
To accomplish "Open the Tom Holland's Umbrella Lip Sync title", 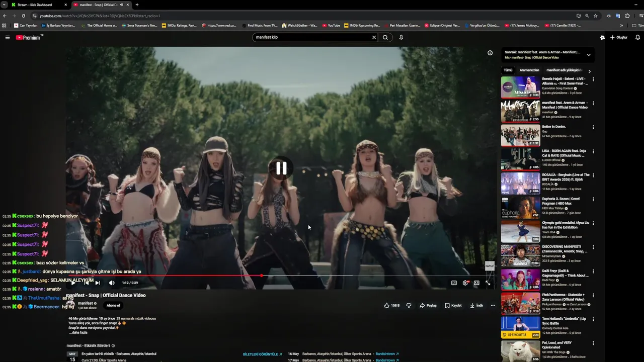I will (x=564, y=321).
